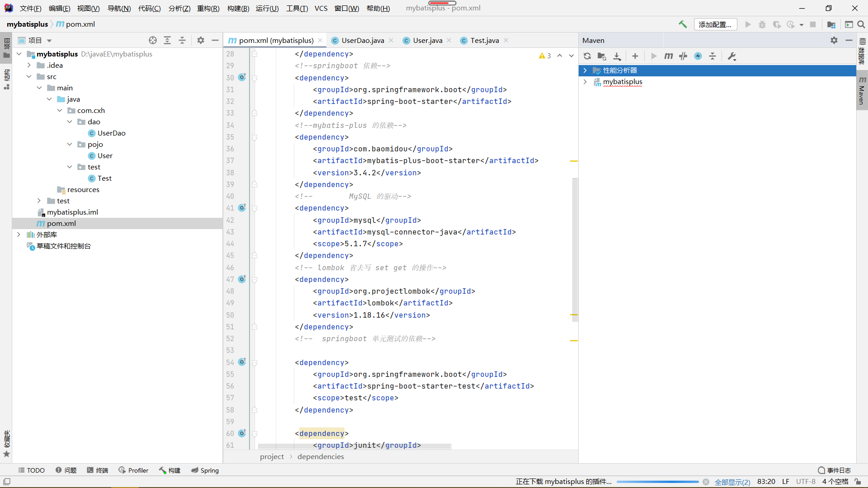This screenshot has height=488, width=868.
Task: Expand the external libraries node
Action: pyautogui.click(x=19, y=235)
